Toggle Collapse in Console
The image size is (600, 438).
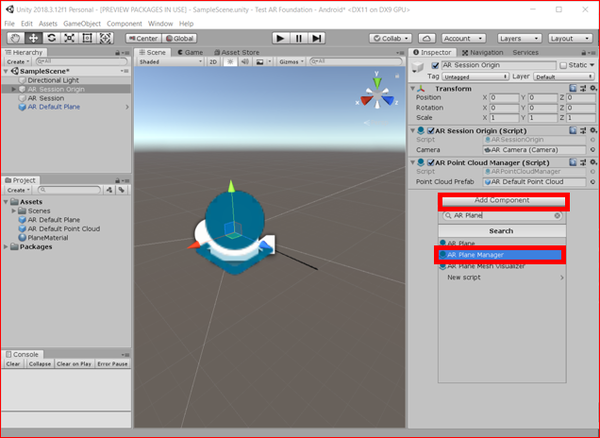40,364
